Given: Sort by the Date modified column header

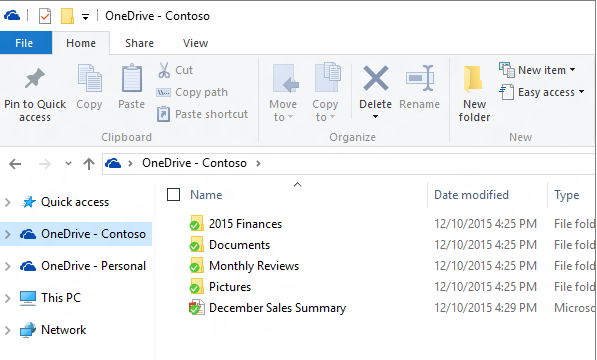Looking at the screenshot, I should 471,195.
